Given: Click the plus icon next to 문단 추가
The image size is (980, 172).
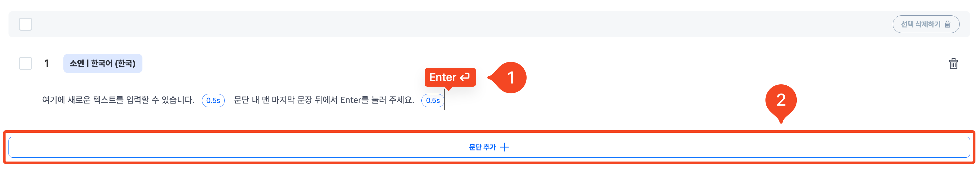Looking at the screenshot, I should click(504, 147).
